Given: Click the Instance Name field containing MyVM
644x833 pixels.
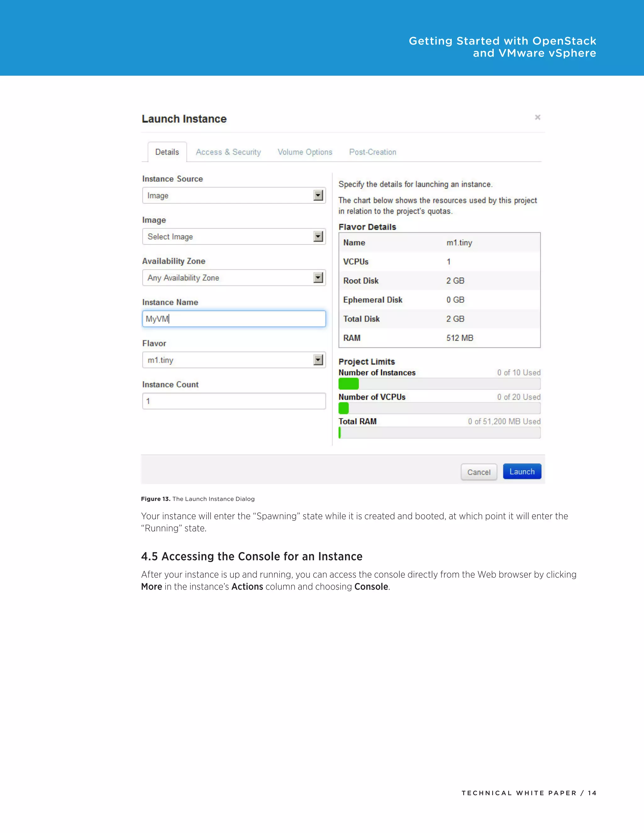Looking at the screenshot, I should click(234, 319).
